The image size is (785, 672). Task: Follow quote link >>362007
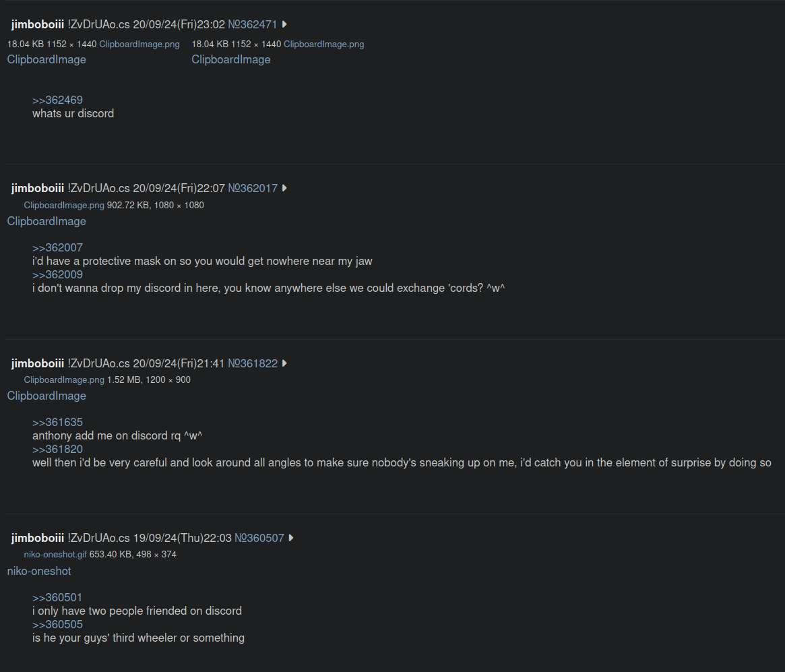[x=57, y=248]
